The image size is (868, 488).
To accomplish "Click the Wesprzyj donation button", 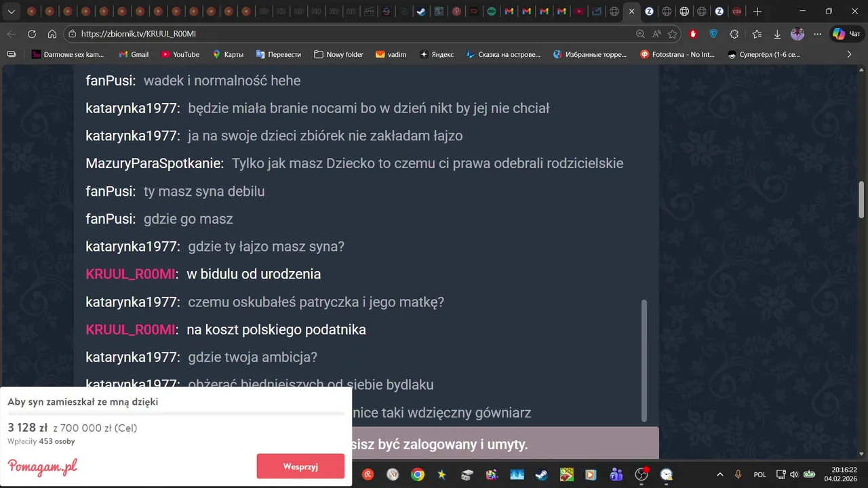I will coord(300,466).
